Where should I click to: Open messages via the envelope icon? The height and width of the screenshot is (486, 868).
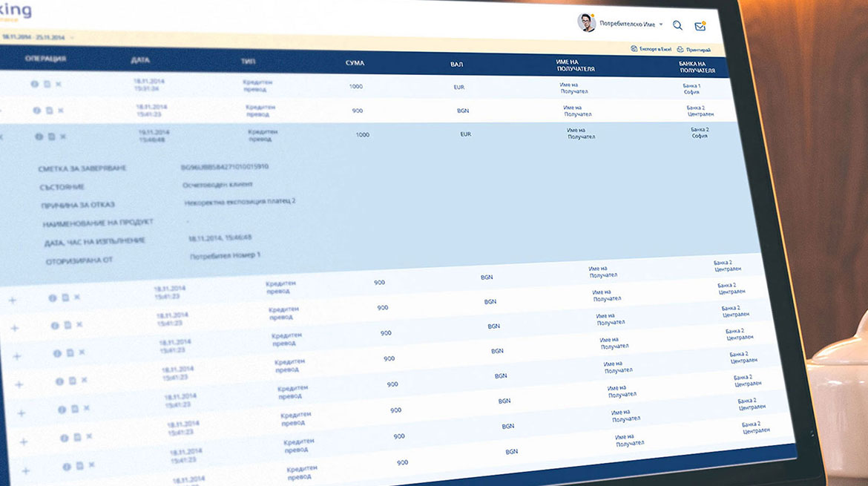pyautogui.click(x=700, y=26)
